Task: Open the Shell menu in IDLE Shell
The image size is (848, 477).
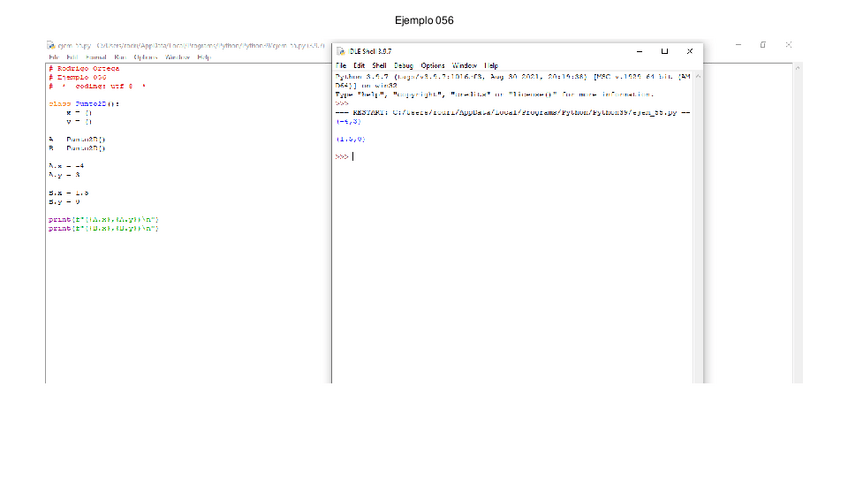Action: (x=379, y=65)
